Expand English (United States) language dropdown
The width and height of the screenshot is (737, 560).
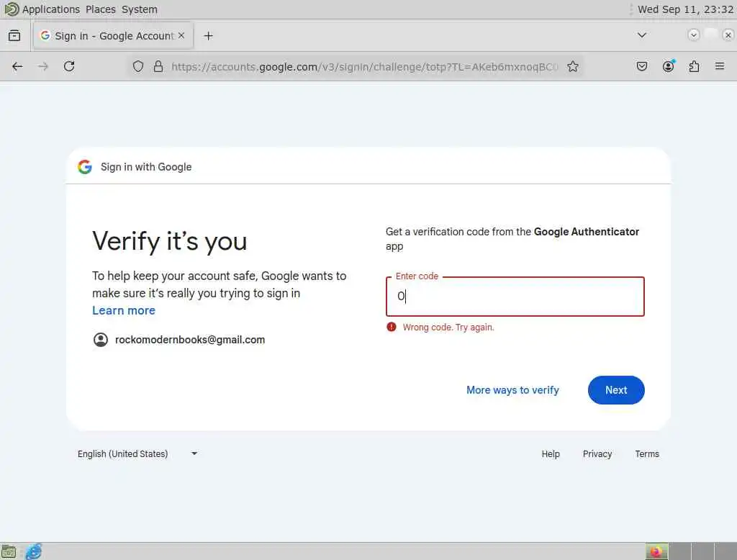point(137,453)
